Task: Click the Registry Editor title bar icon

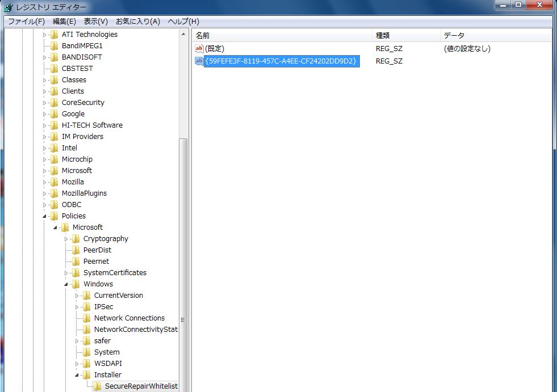Action: 8,7
